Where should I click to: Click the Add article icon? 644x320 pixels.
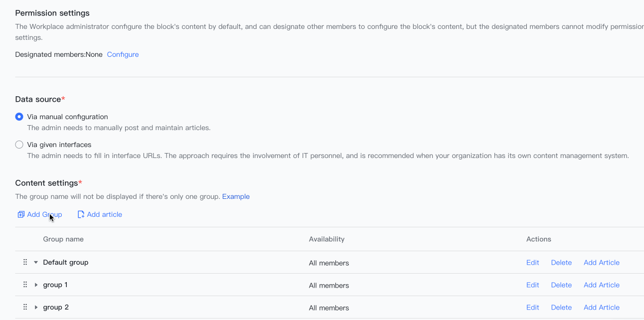81,214
